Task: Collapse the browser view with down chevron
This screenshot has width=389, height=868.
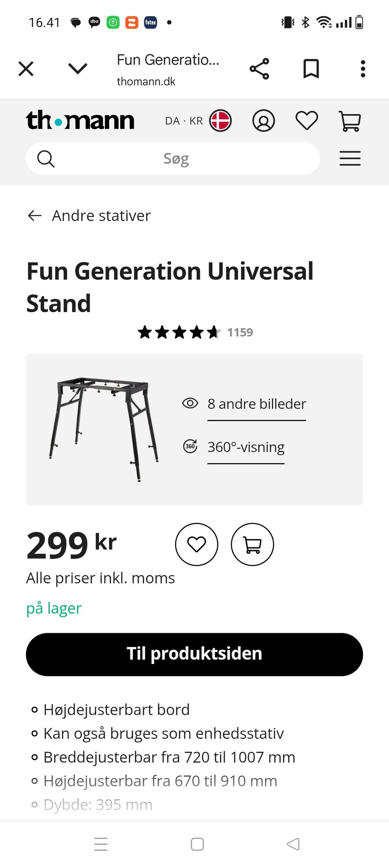Action: (x=78, y=69)
